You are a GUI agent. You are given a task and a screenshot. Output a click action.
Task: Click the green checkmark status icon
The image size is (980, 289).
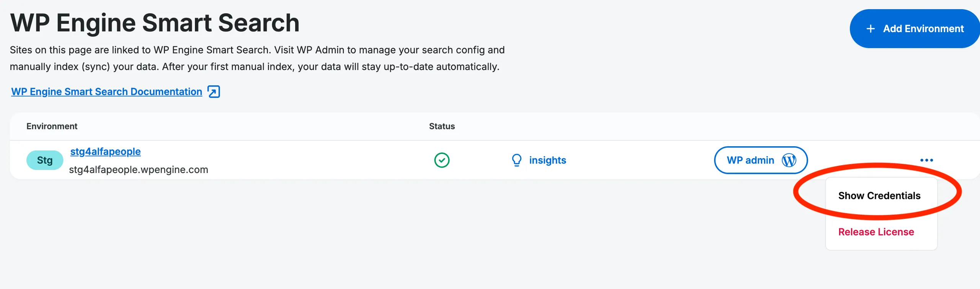click(442, 160)
